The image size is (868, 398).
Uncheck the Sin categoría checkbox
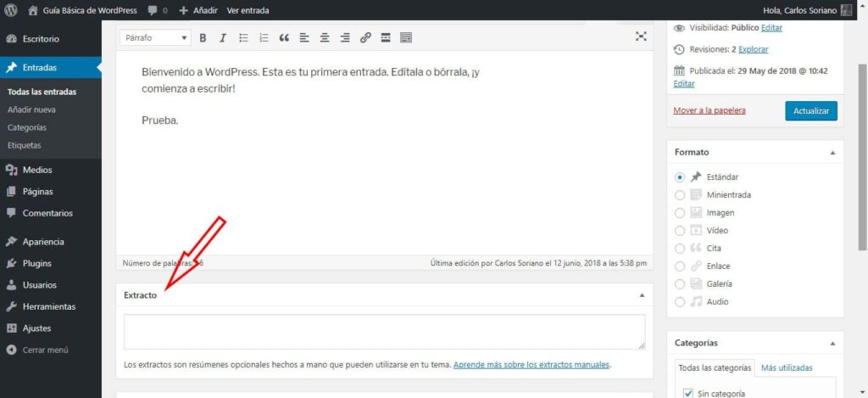pos(688,394)
